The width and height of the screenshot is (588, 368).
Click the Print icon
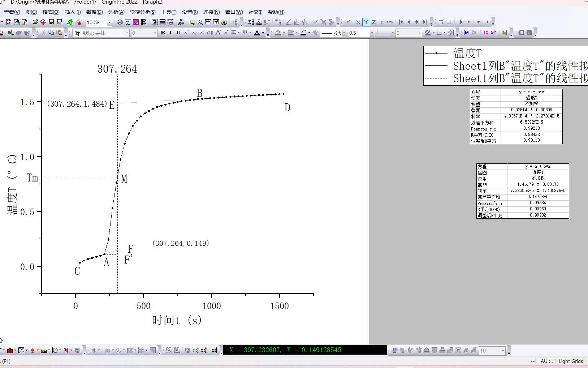(x=120, y=22)
